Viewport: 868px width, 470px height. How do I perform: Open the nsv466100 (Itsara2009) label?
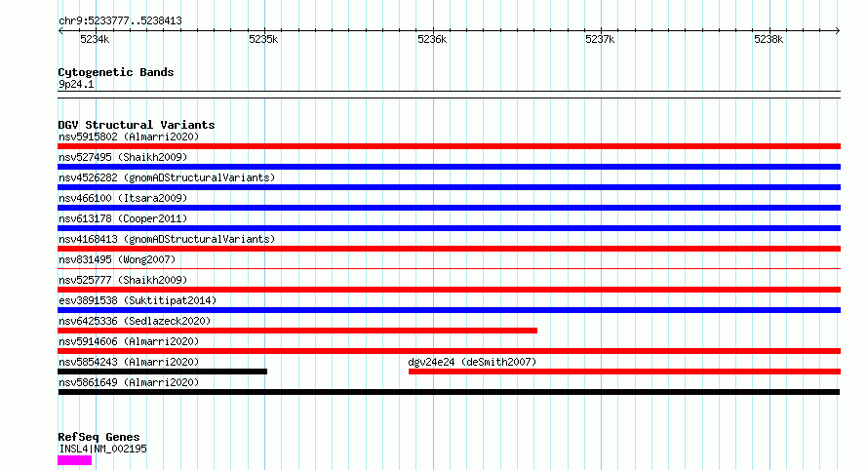click(x=123, y=198)
